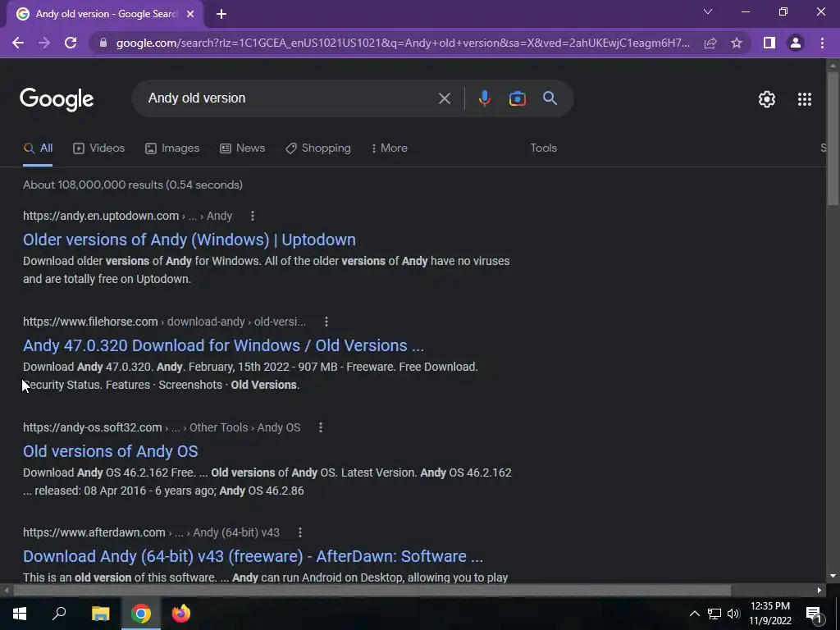This screenshot has width=840, height=630.
Task: Open Old versions of Andy OS link
Action: (111, 451)
